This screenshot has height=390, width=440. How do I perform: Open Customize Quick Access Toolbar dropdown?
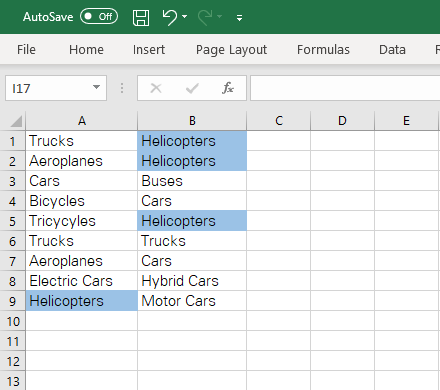click(239, 18)
